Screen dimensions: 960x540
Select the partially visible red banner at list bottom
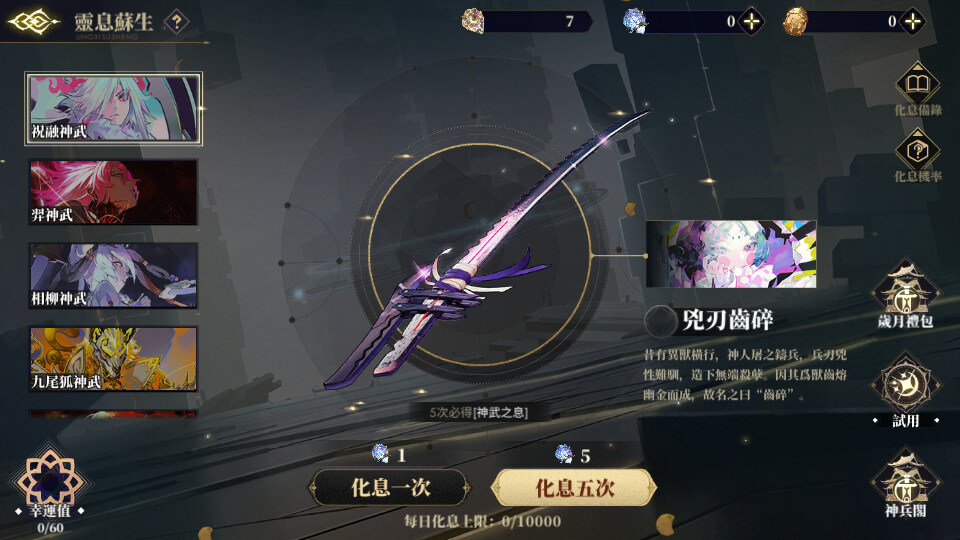point(113,414)
